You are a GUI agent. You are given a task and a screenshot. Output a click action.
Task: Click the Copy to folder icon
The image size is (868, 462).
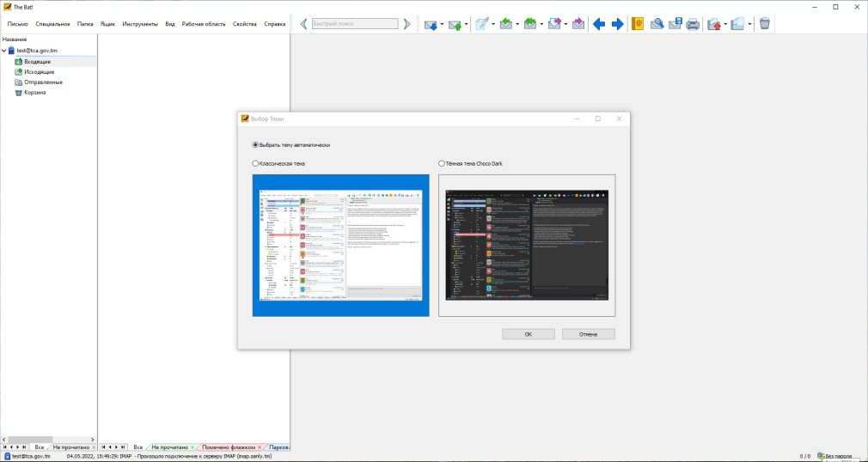[x=738, y=24]
